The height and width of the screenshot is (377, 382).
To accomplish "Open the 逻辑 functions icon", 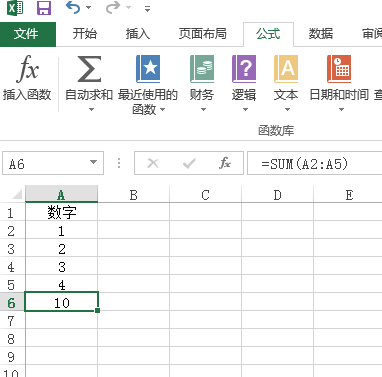I will 244,69.
